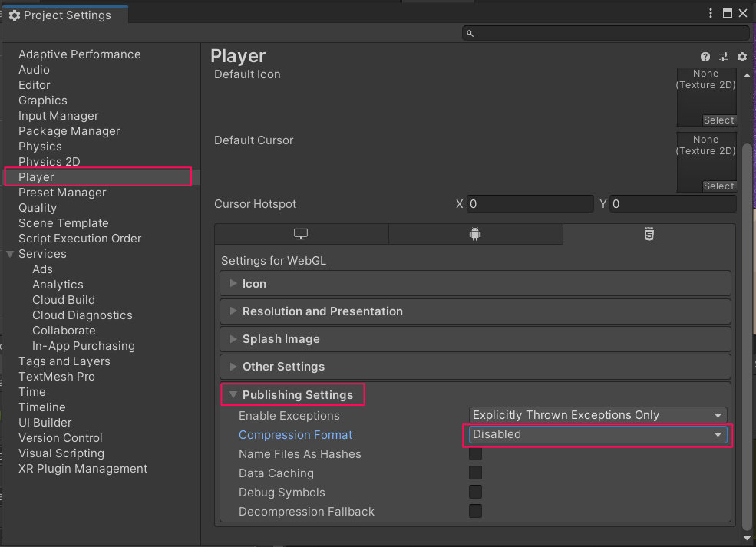Select the Editor settings category
Viewport: 756px width, 547px height.
pos(35,85)
